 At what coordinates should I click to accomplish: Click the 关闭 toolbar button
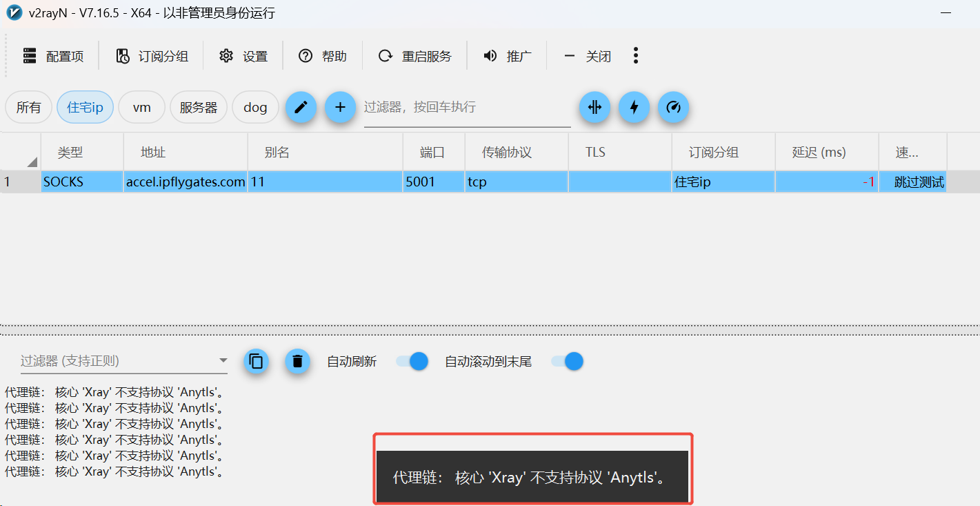[587, 56]
